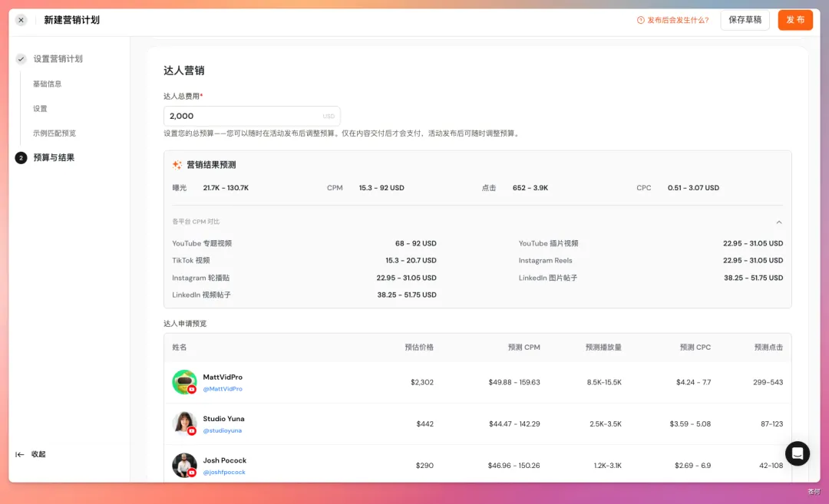Go to 示例匹配预览 section
The height and width of the screenshot is (504, 829).
pos(54,133)
